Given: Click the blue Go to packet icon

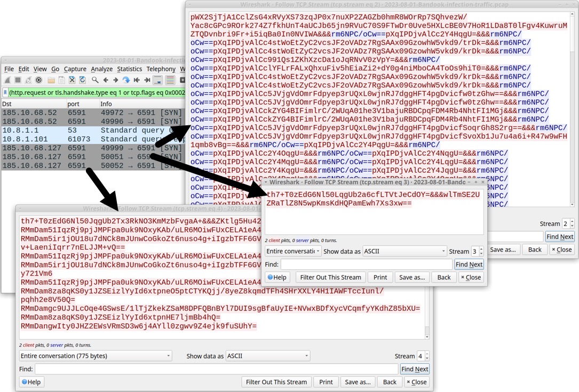Looking at the screenshot, I should coord(126,79).
